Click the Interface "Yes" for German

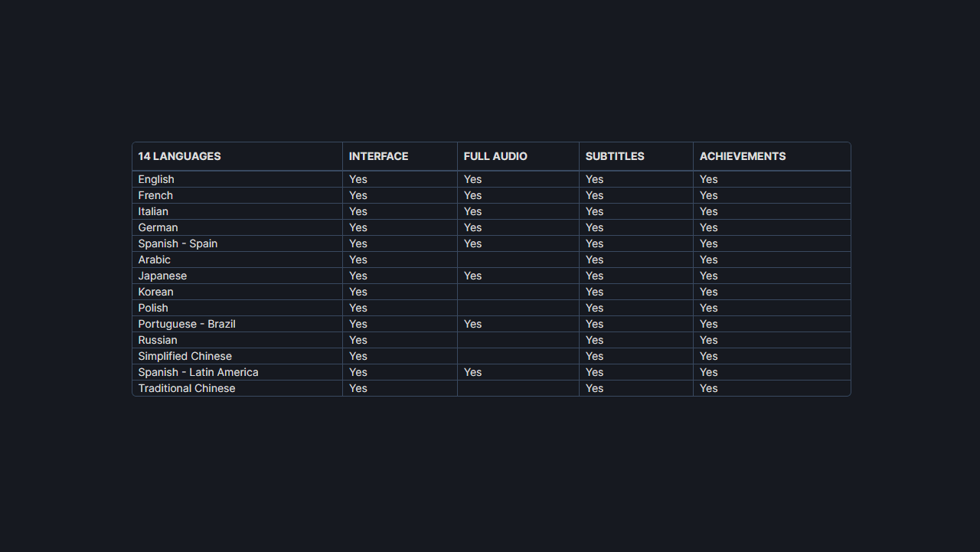(358, 227)
